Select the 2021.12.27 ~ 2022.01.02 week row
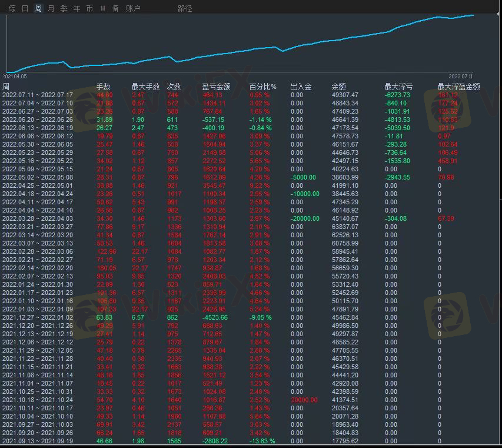Screen dimensions: 502x448 pos(38,317)
